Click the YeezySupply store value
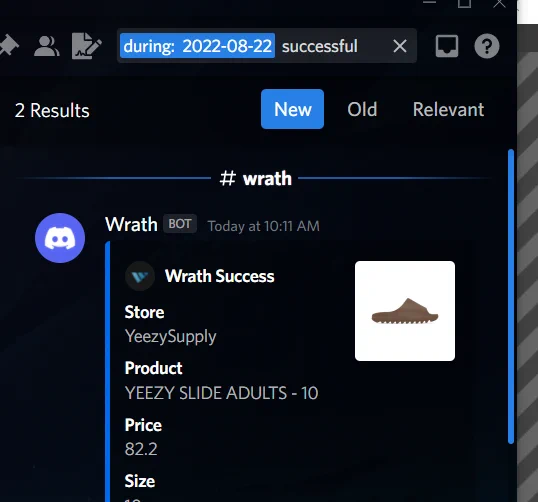This screenshot has height=502, width=538. pos(171,336)
